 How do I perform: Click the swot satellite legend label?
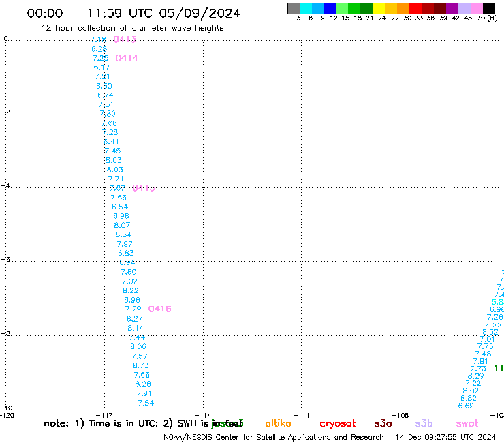pyautogui.click(x=467, y=423)
